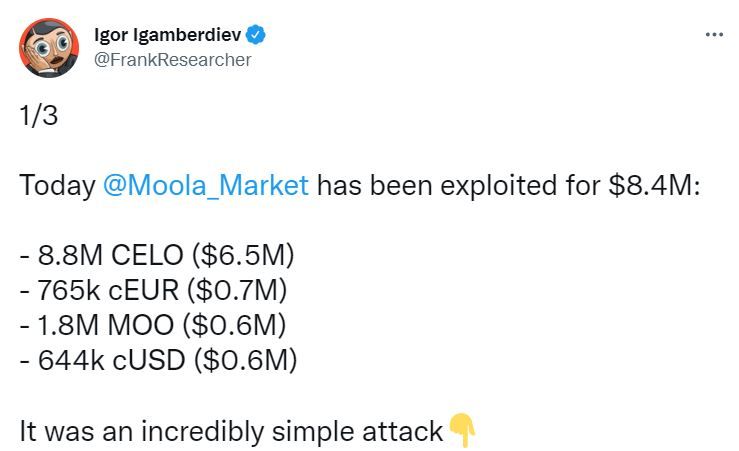Open the @Moola_Market mention link

pyautogui.click(x=206, y=185)
